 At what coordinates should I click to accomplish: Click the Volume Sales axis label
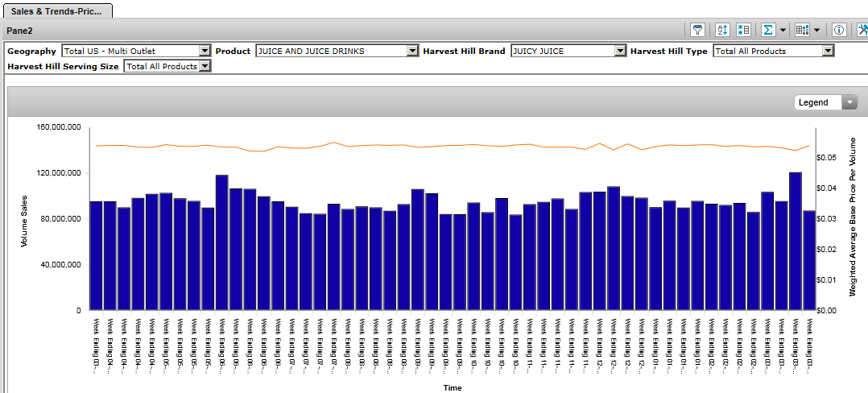click(24, 219)
